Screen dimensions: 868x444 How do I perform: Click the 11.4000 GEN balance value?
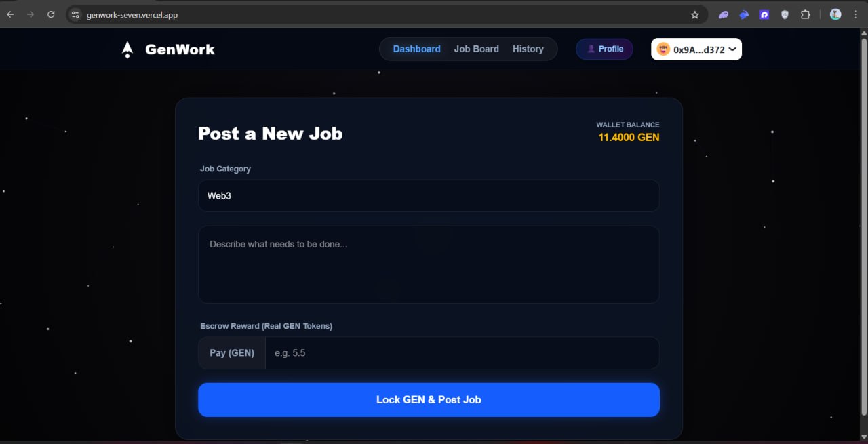pos(629,138)
